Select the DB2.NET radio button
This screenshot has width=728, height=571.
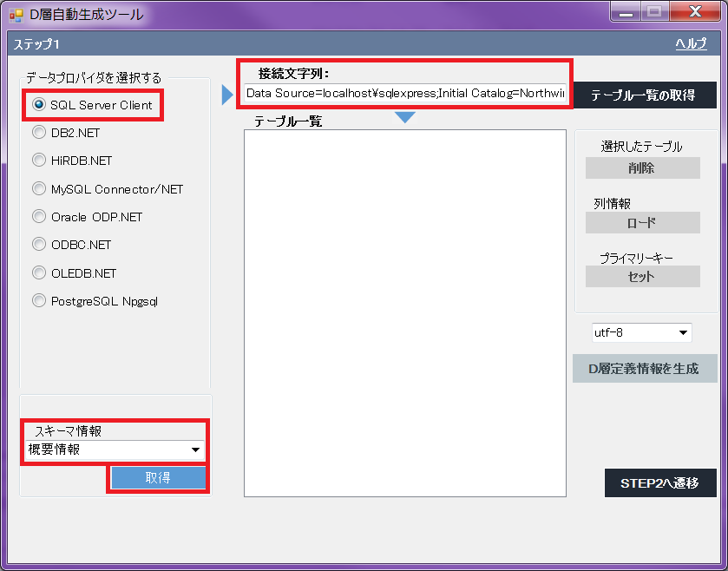[39, 133]
